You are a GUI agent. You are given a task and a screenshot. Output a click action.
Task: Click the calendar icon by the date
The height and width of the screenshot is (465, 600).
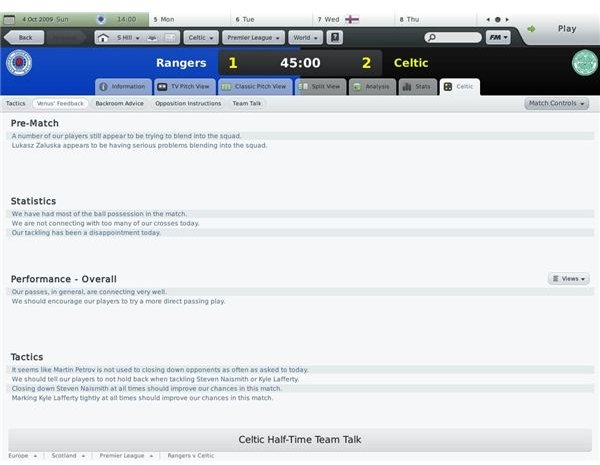coord(9,19)
